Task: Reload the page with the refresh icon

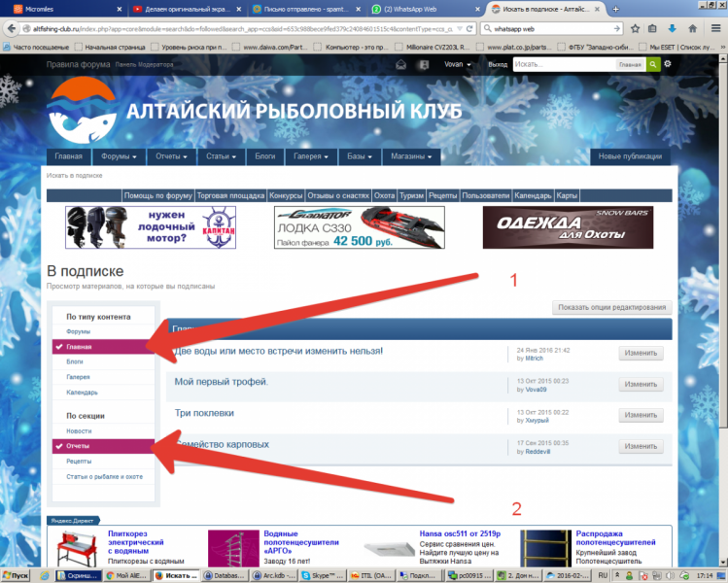Action: [469, 29]
